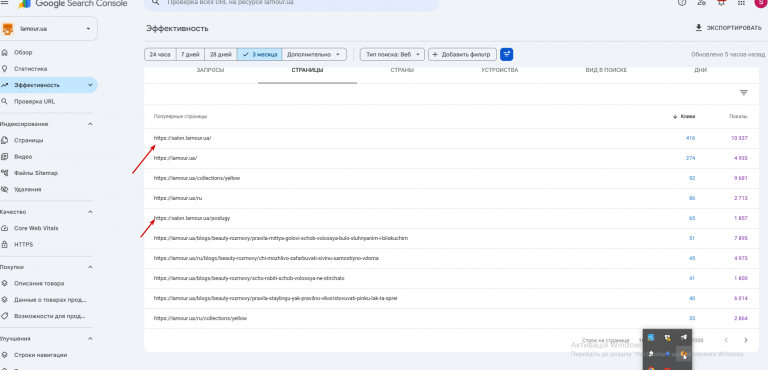
Task: Open Страницы indexing report
Action: pos(28,140)
